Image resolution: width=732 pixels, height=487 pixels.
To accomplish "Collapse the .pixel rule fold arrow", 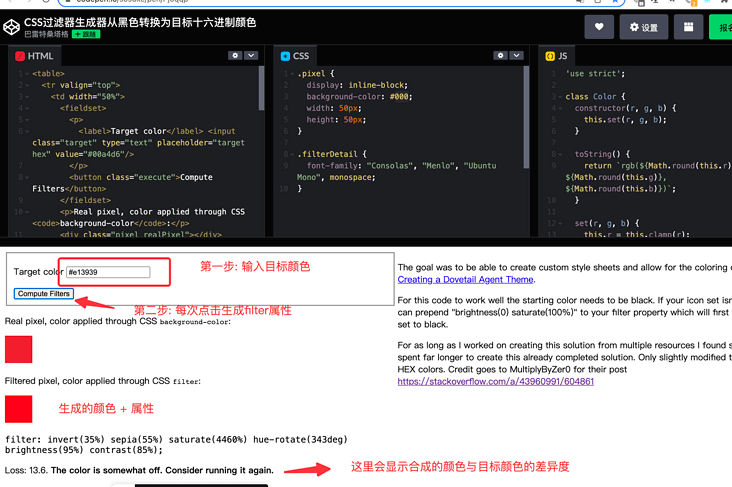I will [292, 74].
